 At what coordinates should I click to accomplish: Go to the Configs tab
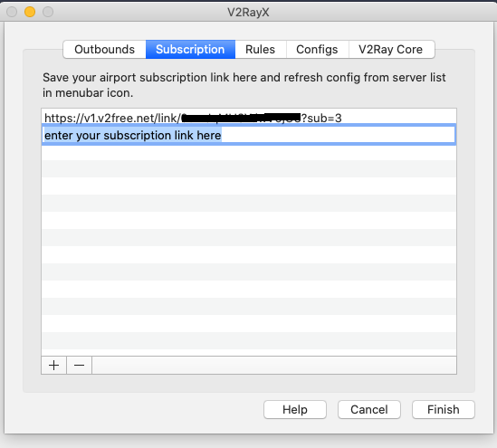pos(317,50)
